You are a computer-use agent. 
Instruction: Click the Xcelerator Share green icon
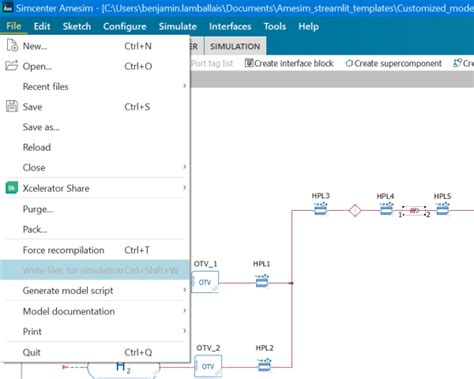pos(12,188)
